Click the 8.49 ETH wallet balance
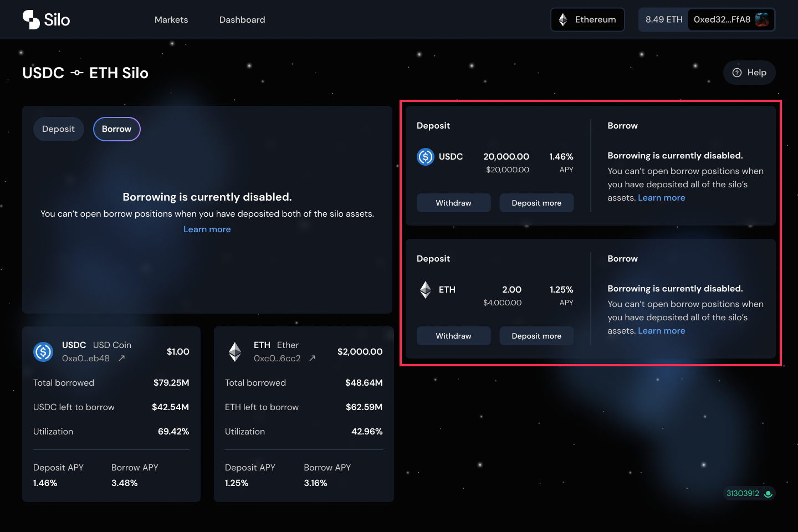The width and height of the screenshot is (798, 532). pos(664,19)
